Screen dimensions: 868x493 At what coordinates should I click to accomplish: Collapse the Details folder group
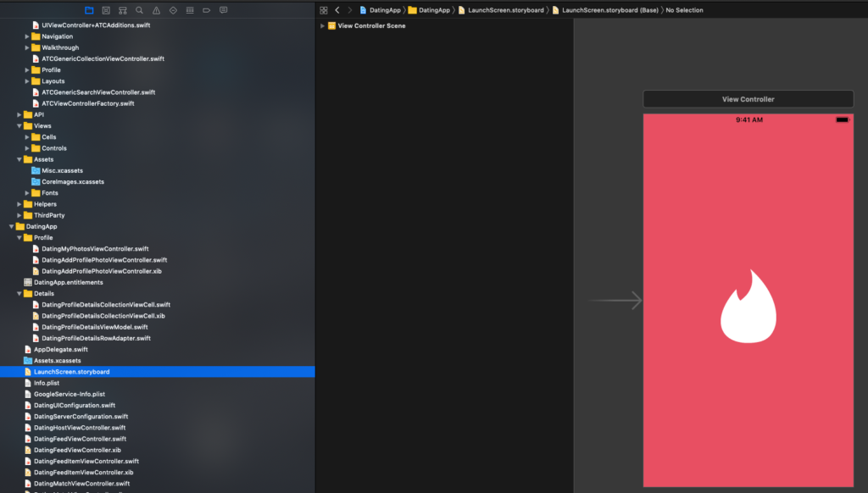(19, 294)
